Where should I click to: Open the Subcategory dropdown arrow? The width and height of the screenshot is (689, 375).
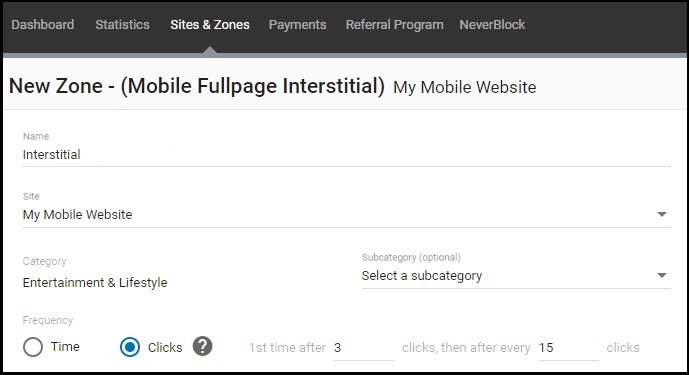[x=662, y=276]
